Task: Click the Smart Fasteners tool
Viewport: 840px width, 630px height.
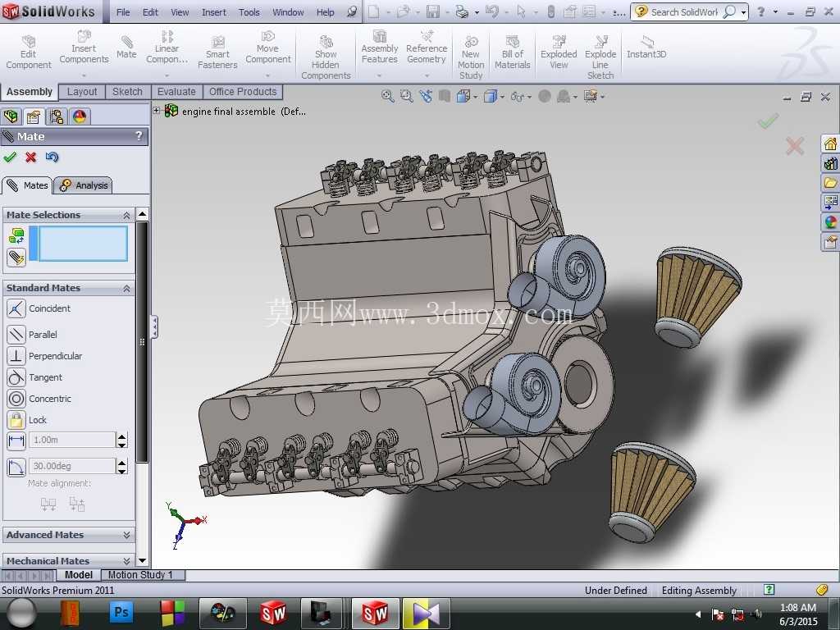Action: pos(217,52)
